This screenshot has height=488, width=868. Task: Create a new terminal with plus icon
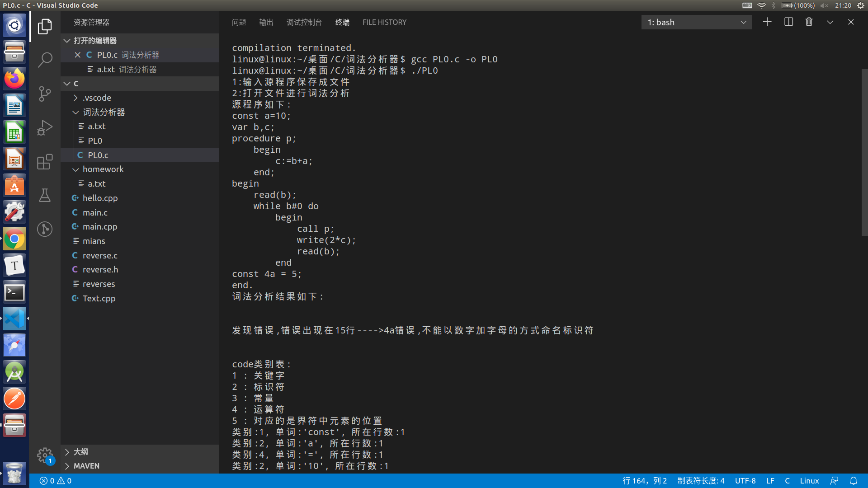767,22
